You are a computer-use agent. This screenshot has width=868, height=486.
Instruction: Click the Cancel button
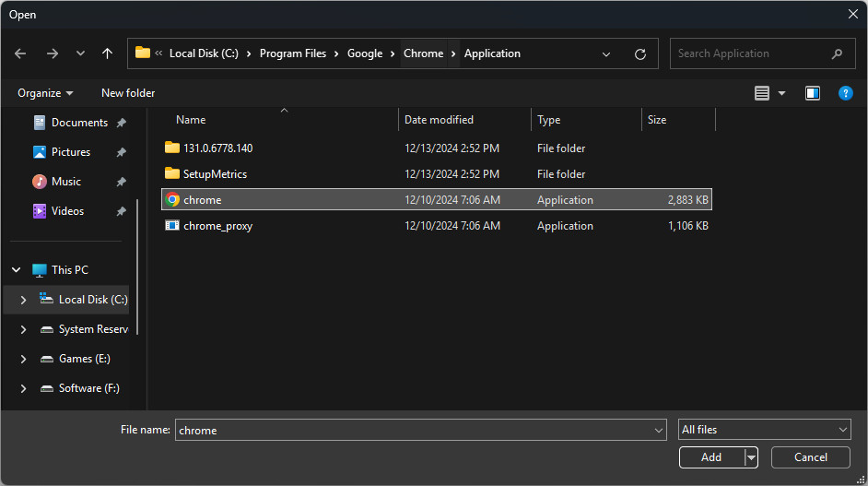[x=810, y=457]
